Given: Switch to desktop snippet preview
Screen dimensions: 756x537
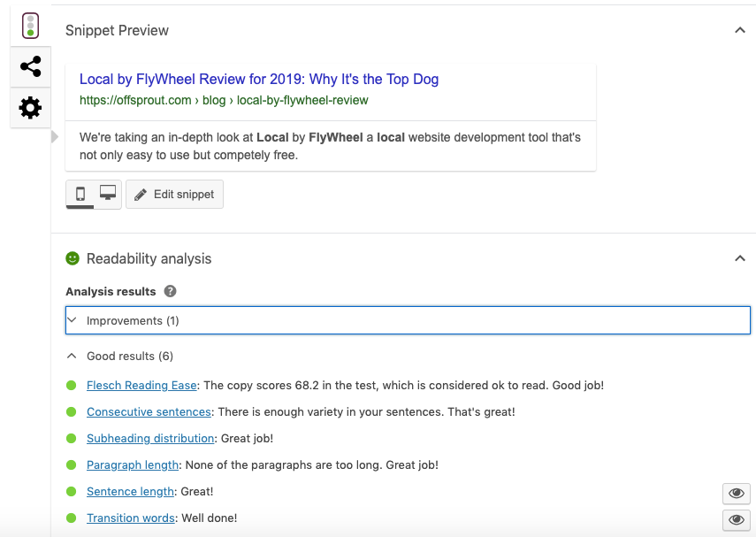Looking at the screenshot, I should point(108,194).
